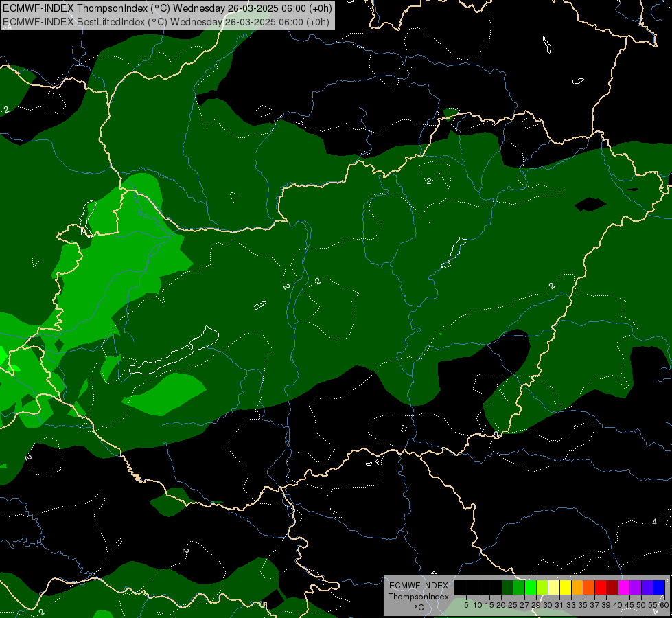Screen dimensions: 672x618
Task: Choose the violet 50–55 legend swatch
Action: (x=647, y=587)
